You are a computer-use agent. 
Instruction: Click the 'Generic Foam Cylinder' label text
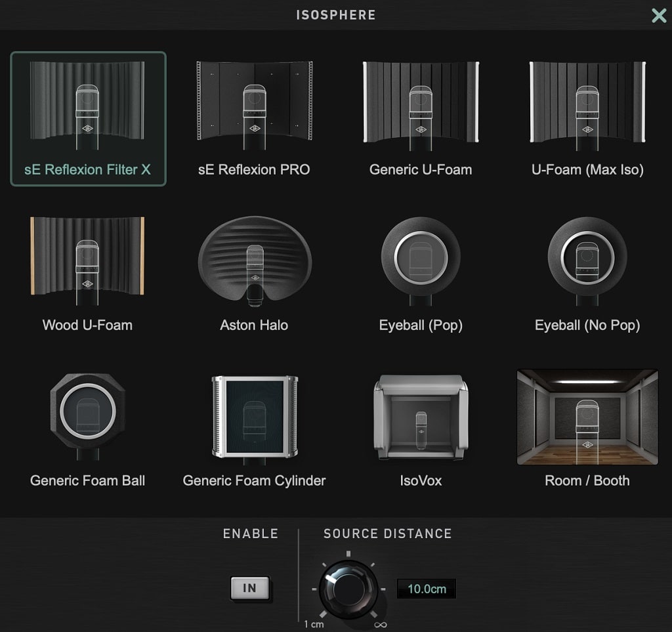click(254, 481)
